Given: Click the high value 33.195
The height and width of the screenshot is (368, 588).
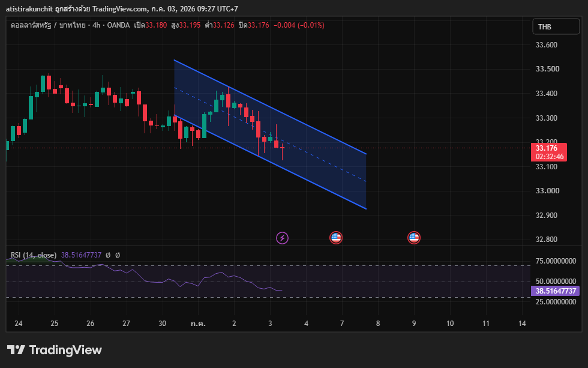Looking at the screenshot, I should coord(190,25).
